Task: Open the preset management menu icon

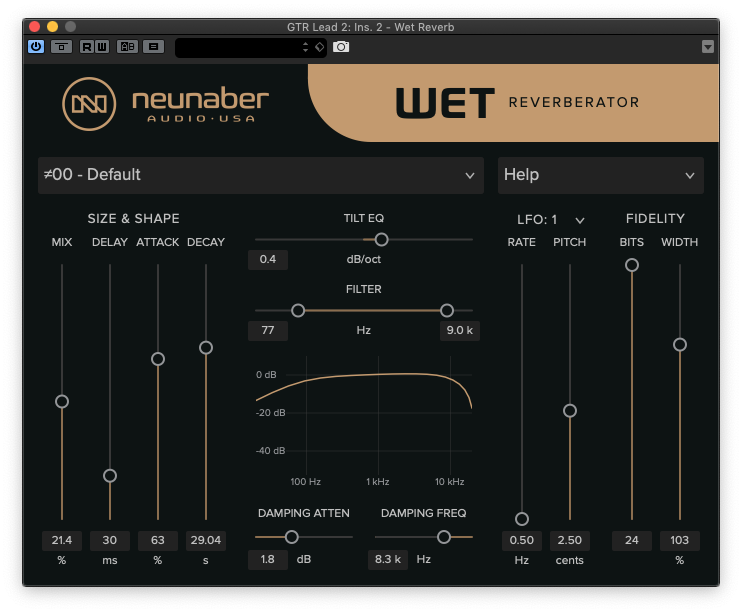Action: pos(153,46)
